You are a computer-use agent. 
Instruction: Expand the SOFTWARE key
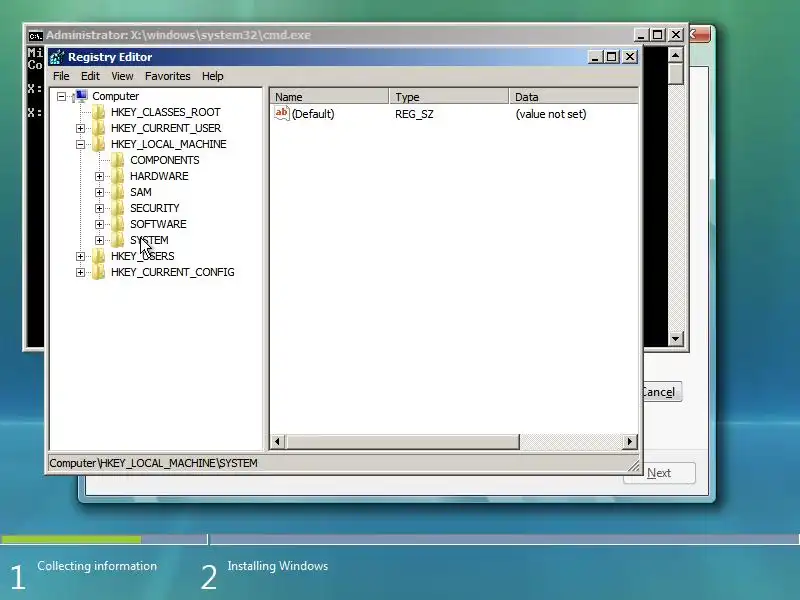click(x=99, y=224)
